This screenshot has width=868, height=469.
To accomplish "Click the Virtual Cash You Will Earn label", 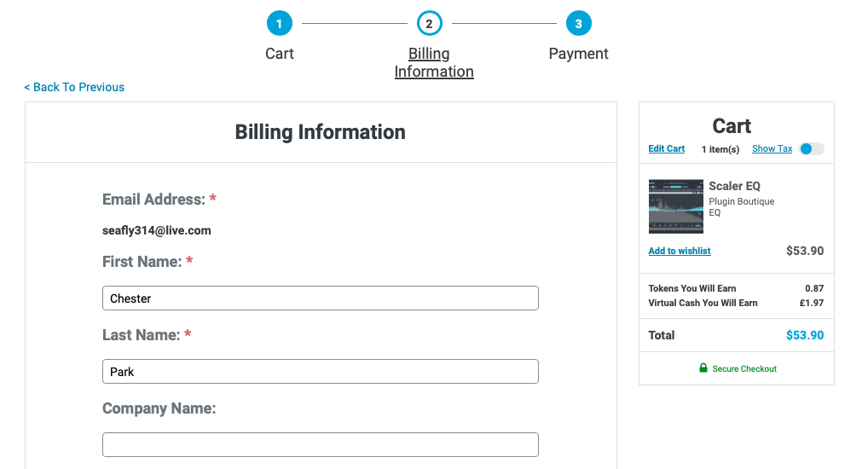I will pyautogui.click(x=703, y=303).
